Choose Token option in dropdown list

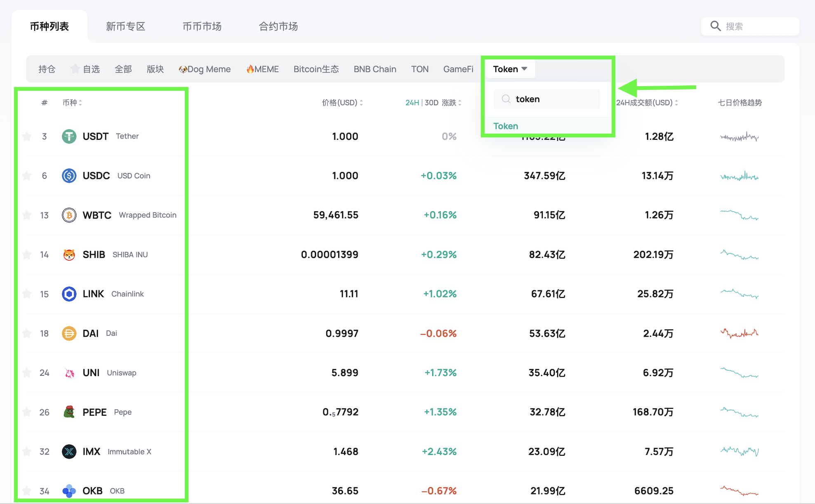click(506, 126)
